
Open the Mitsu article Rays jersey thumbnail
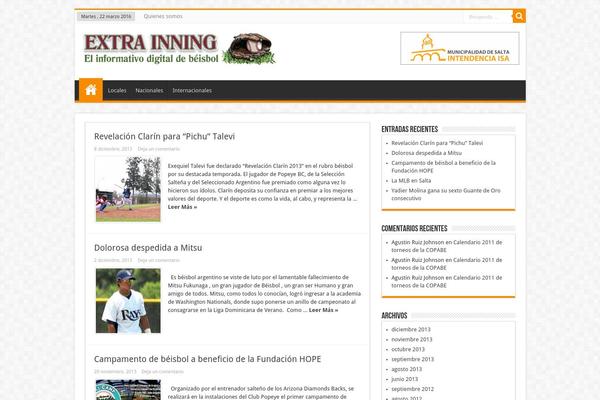pos(128,300)
